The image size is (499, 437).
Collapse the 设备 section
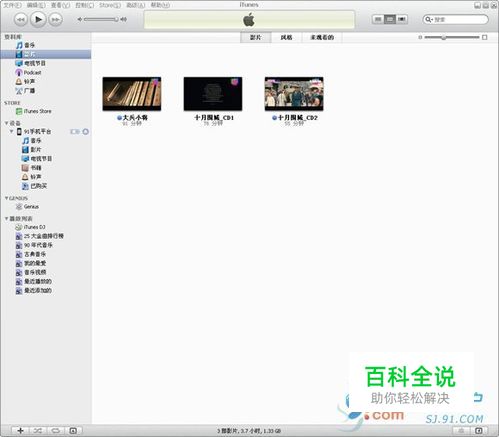(6, 123)
